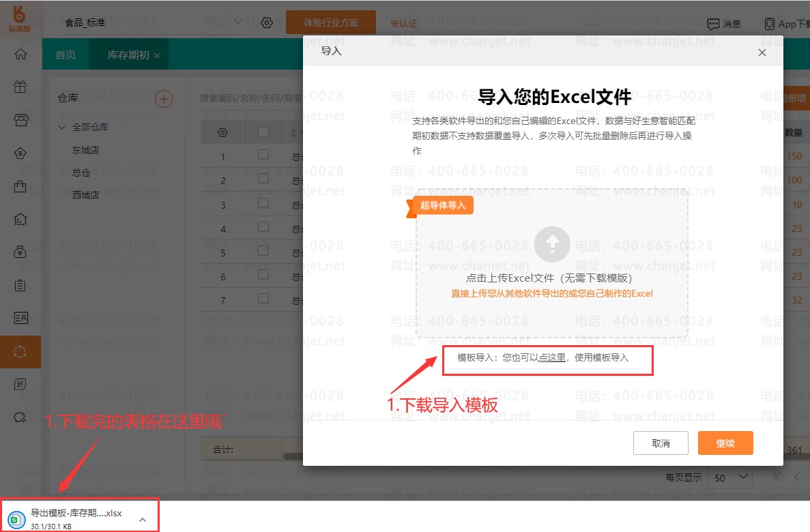This screenshot has width=810, height=532.
Task: Click the storefront icon in the sidebar
Action: tap(20, 120)
